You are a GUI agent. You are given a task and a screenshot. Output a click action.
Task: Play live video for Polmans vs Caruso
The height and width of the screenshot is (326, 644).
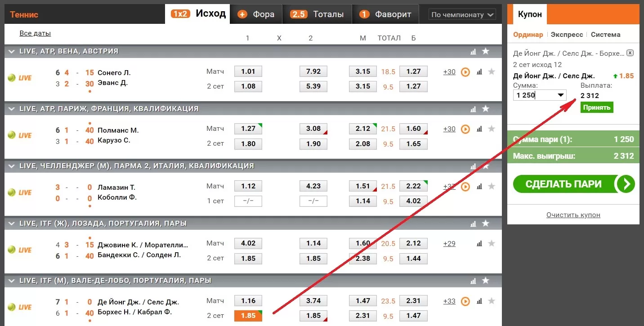pyautogui.click(x=465, y=129)
